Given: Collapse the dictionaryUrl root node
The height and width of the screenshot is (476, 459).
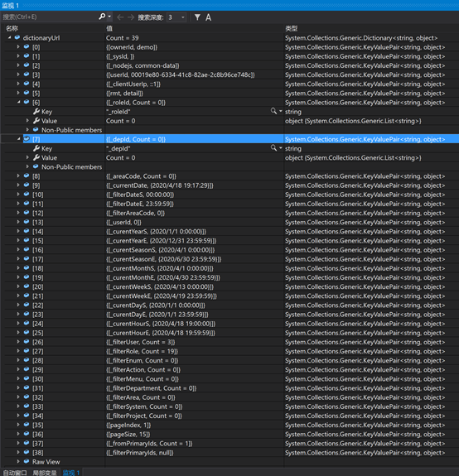Looking at the screenshot, I should 9,37.
